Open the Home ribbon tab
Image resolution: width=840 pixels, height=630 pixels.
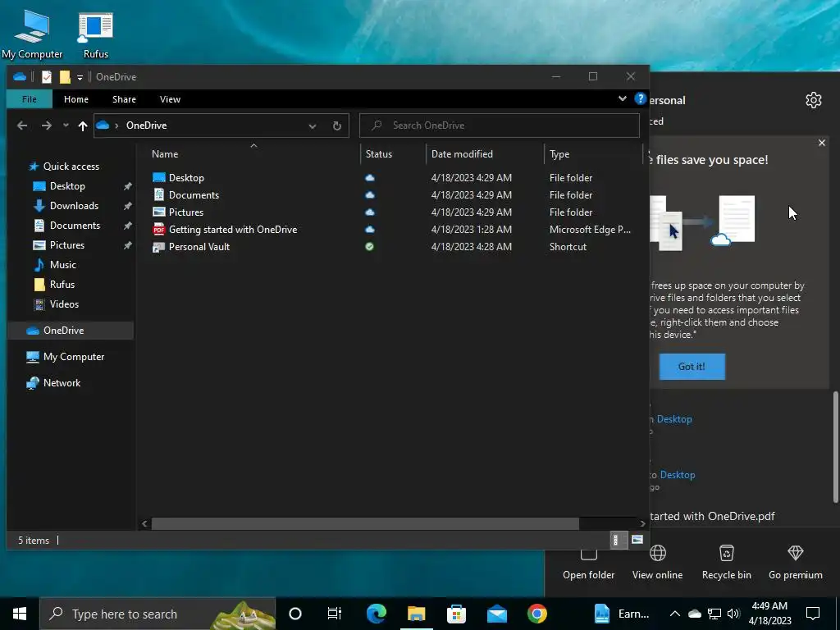[76, 99]
